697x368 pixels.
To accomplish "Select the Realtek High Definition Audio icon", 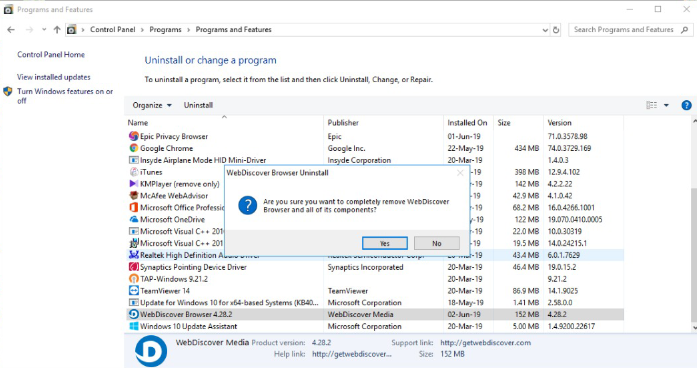I will pos(134,255).
